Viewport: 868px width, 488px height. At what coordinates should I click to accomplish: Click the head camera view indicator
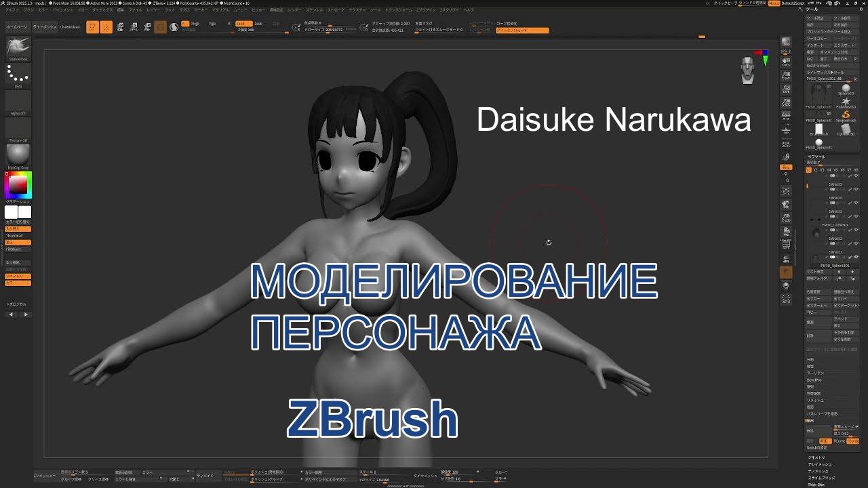tap(747, 70)
